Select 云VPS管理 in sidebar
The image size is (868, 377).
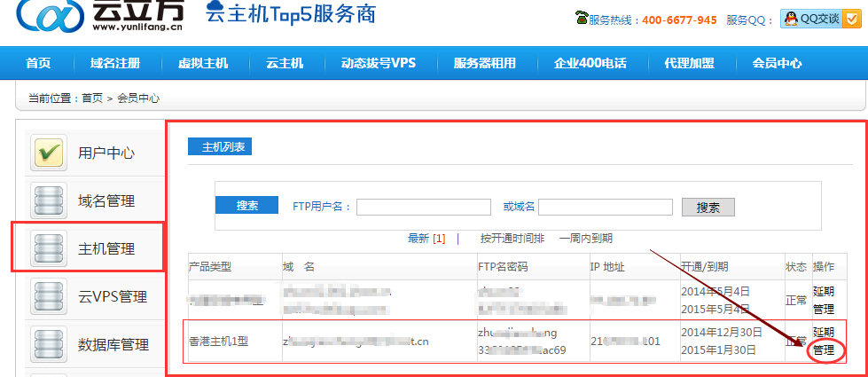pyautogui.click(x=113, y=297)
